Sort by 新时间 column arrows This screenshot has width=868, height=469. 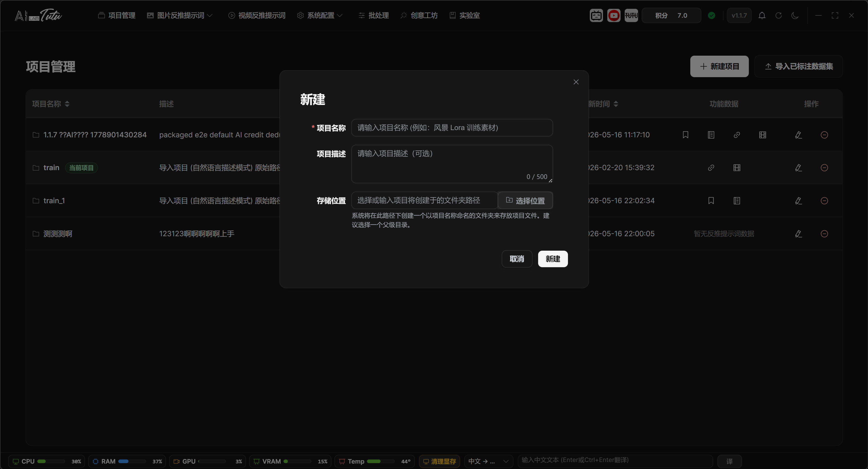pyautogui.click(x=616, y=104)
